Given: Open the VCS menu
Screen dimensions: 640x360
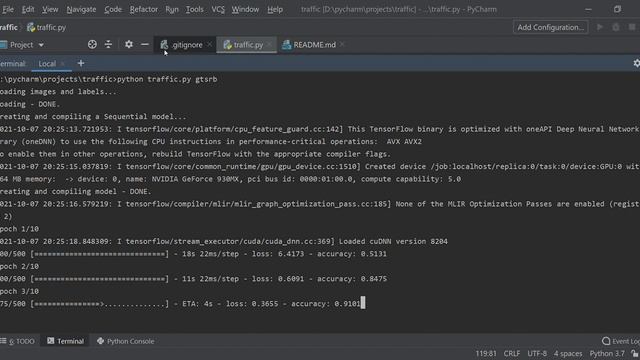Looking at the screenshot, I should click(x=218, y=9).
